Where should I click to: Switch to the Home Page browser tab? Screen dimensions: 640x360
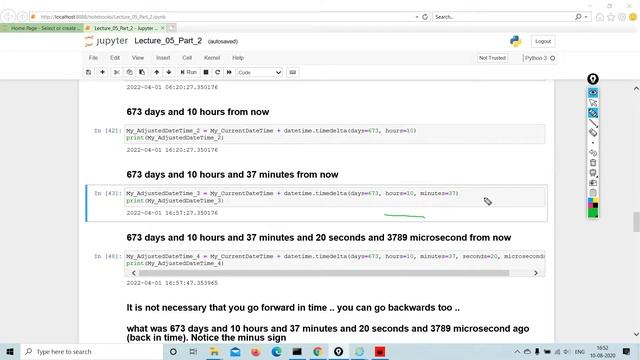(x=41, y=28)
